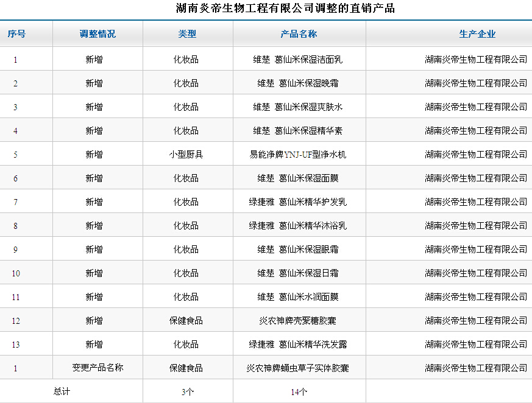Click 化妆品 in the 保湿晚霜 row
This screenshot has height=403, width=532.
[186, 83]
